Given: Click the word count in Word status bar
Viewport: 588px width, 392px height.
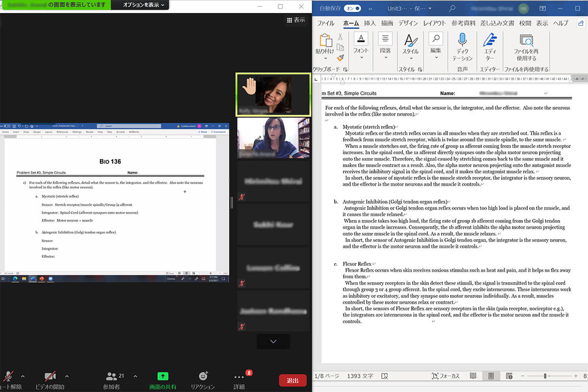Looking at the screenshot, I should click(x=360, y=376).
